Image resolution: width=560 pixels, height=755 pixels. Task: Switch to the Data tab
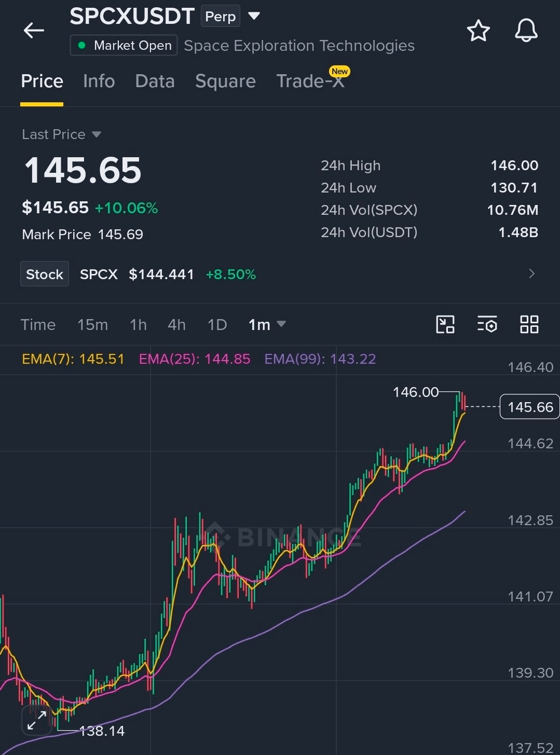155,81
